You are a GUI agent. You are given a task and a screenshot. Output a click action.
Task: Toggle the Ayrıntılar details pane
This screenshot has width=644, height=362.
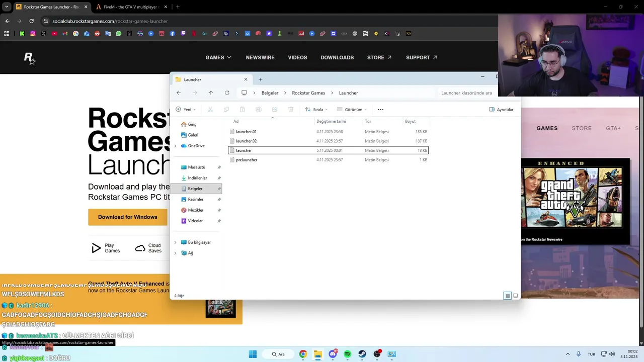[x=501, y=110]
